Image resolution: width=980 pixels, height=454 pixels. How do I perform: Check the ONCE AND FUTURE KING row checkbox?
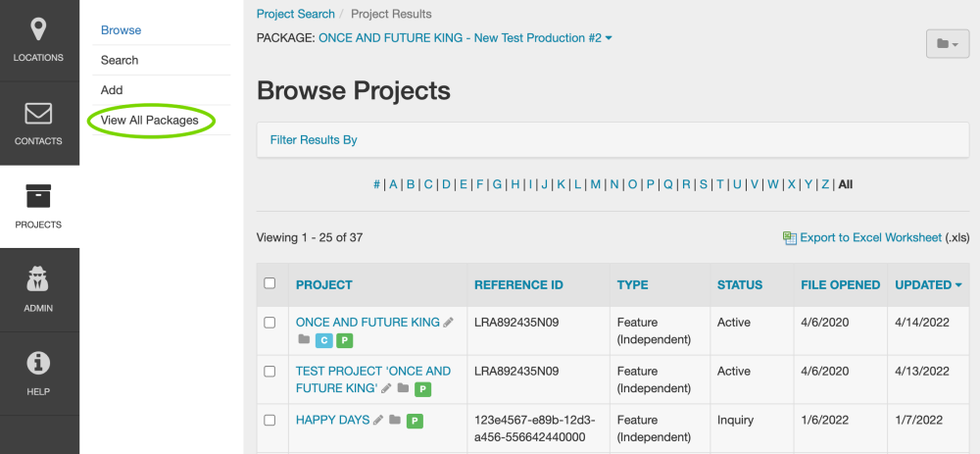pos(269,323)
